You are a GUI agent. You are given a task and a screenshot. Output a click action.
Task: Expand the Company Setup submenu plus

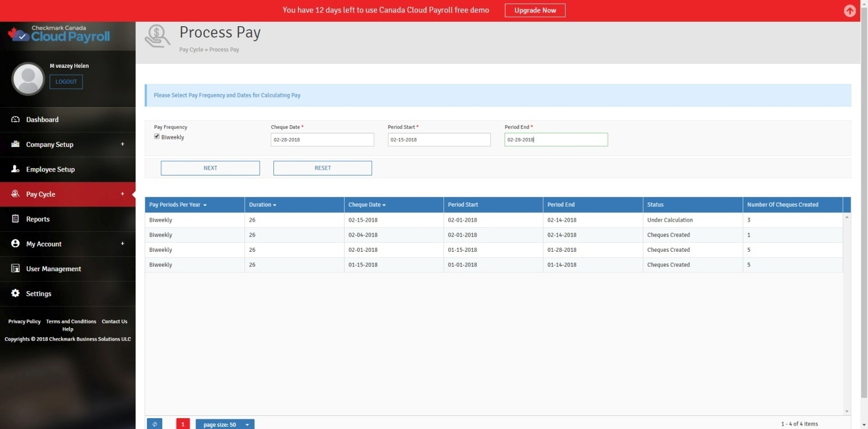(x=122, y=144)
